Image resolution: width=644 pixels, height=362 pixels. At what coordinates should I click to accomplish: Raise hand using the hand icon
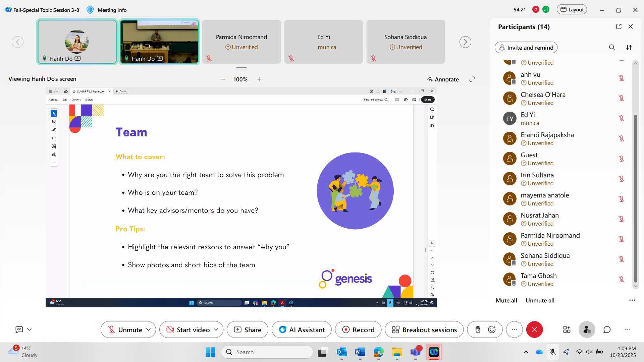[x=478, y=330]
